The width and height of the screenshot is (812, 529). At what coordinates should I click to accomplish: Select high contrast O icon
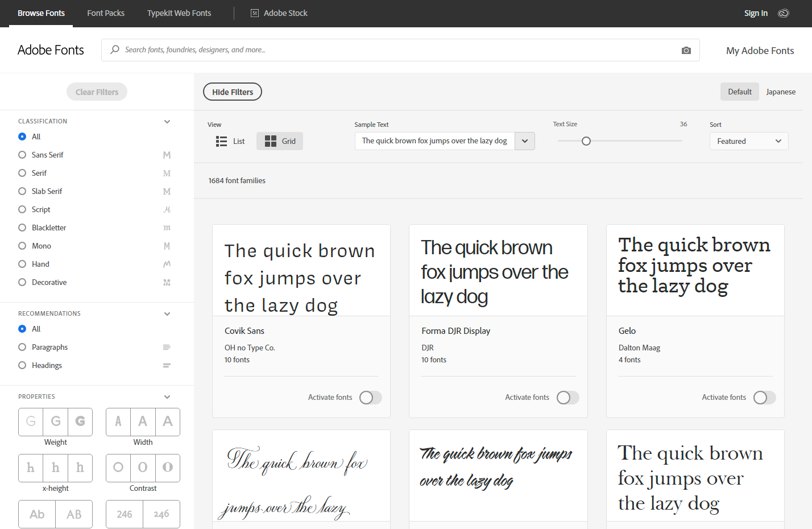[168, 468]
